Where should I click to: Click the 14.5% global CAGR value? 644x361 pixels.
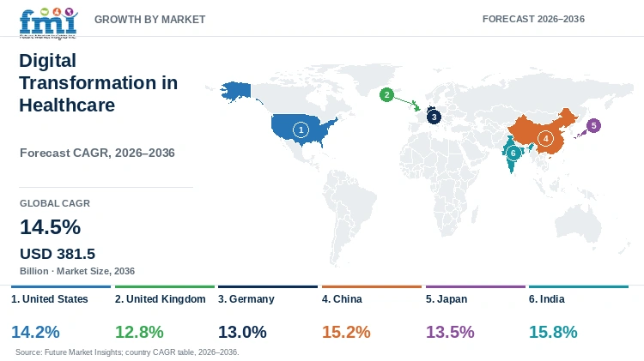(x=50, y=227)
